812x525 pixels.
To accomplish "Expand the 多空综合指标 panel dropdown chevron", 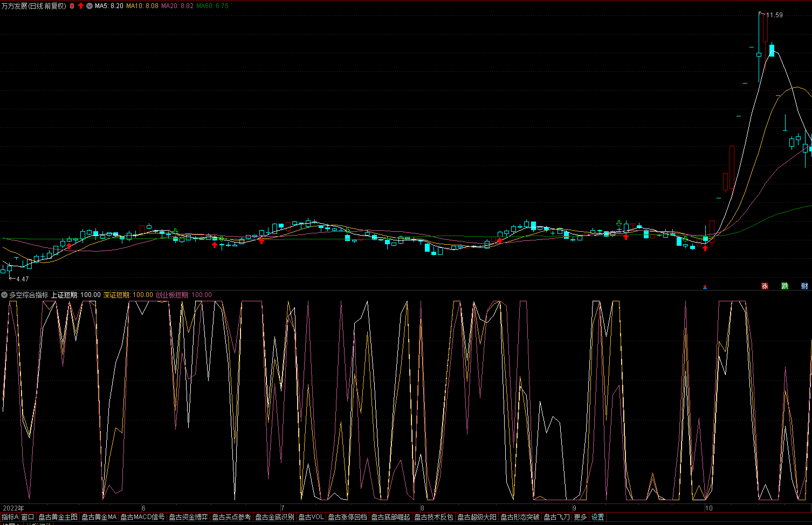I will 4,295.
